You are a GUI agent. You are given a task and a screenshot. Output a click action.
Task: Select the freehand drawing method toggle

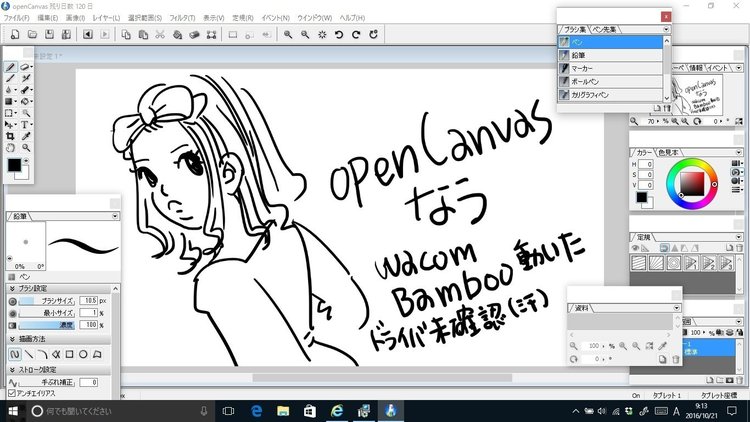(15, 355)
